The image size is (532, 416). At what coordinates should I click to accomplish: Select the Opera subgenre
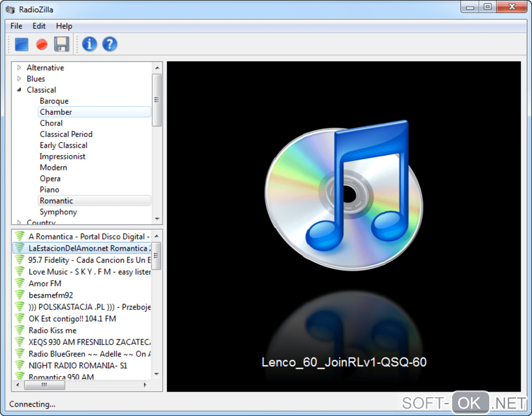point(50,179)
